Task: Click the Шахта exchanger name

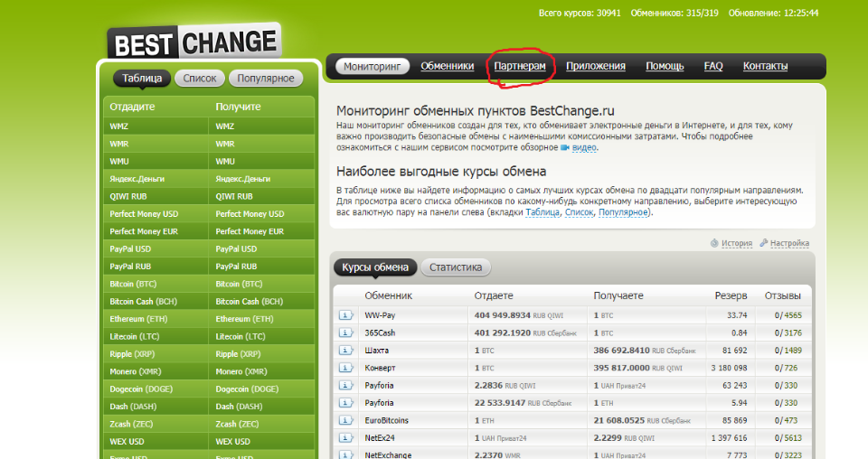Action: 376,351
